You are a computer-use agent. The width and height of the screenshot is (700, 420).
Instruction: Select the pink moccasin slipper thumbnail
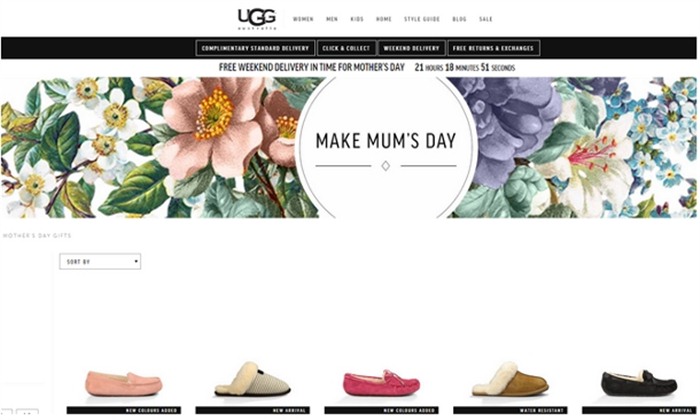[x=124, y=383]
